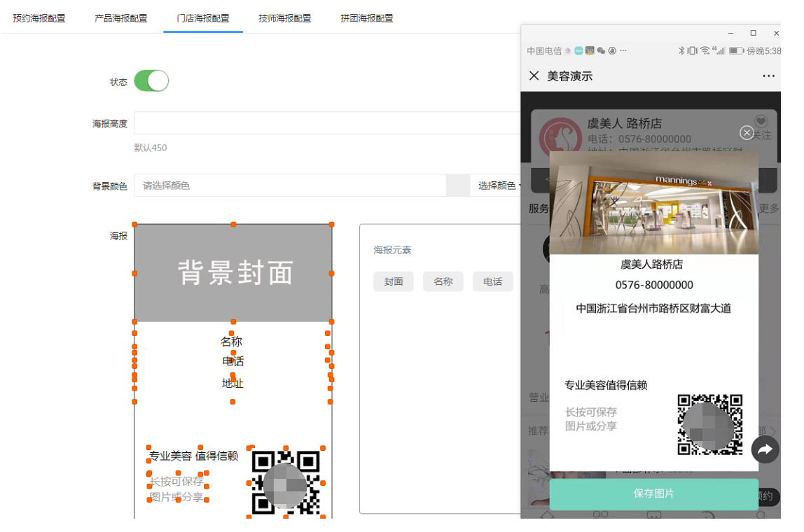Open the 选择颜色 dropdown
This screenshot has height=532, width=804.
click(x=497, y=185)
